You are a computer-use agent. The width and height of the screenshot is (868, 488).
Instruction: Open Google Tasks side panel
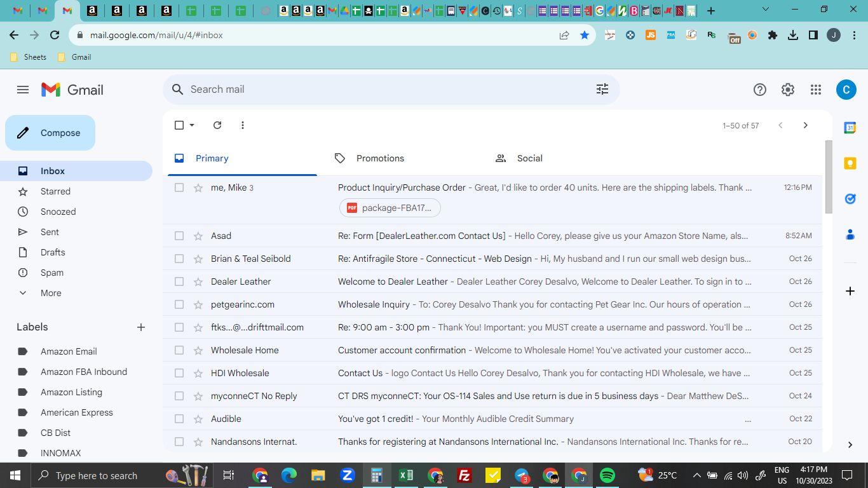pos(850,199)
